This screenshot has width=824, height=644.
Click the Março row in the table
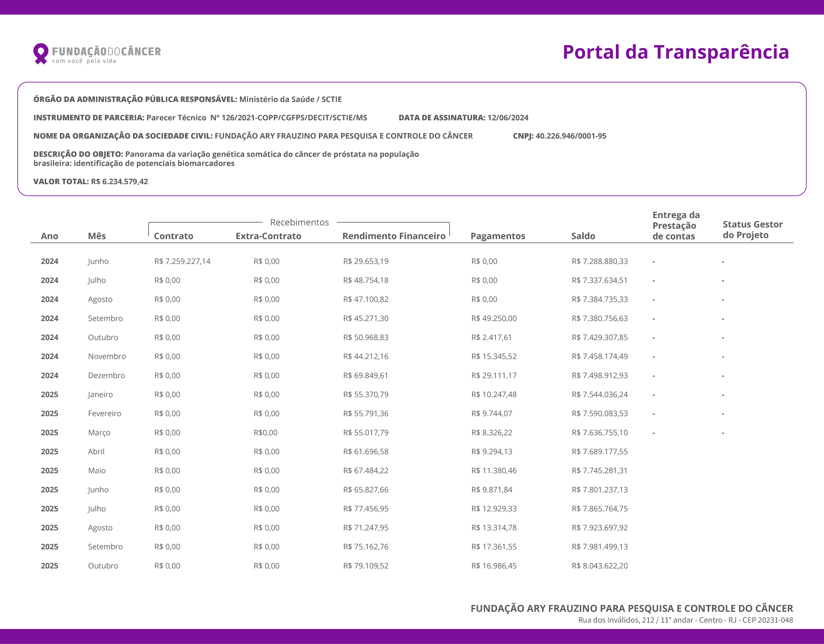(99, 433)
